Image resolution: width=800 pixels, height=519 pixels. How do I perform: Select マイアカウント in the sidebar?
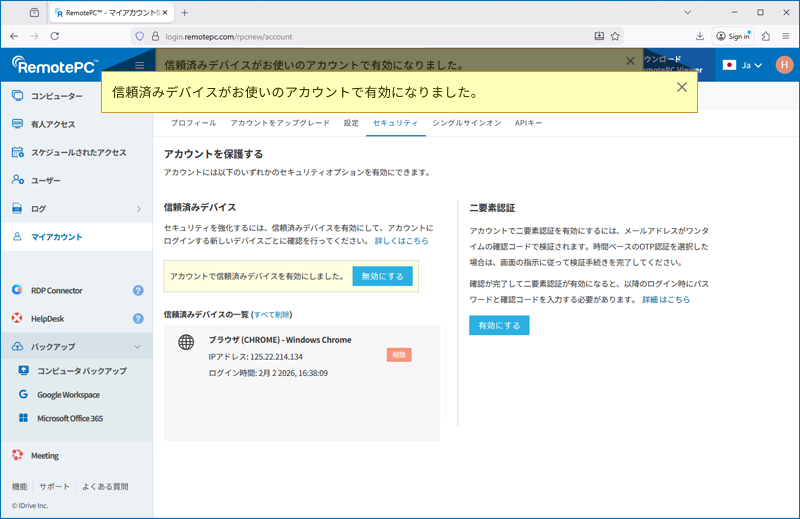click(56, 237)
